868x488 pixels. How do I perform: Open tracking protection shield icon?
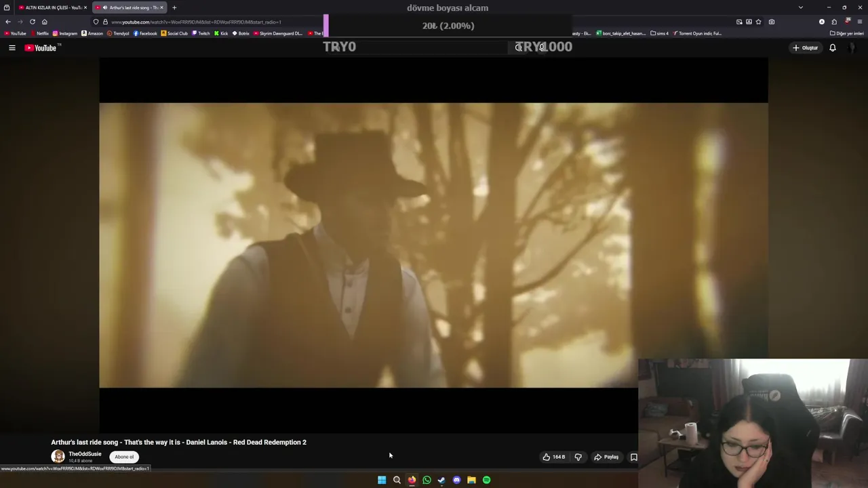[96, 22]
